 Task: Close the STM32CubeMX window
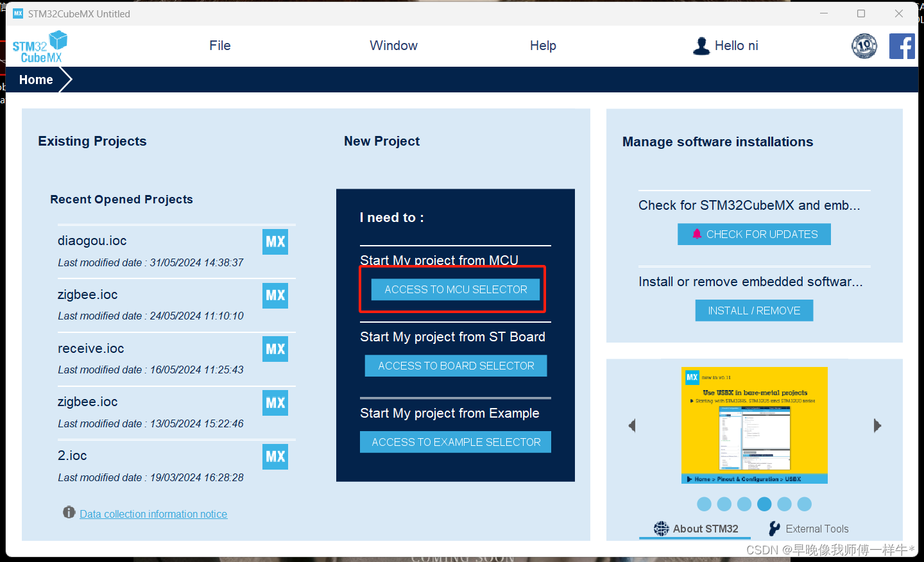tap(899, 13)
